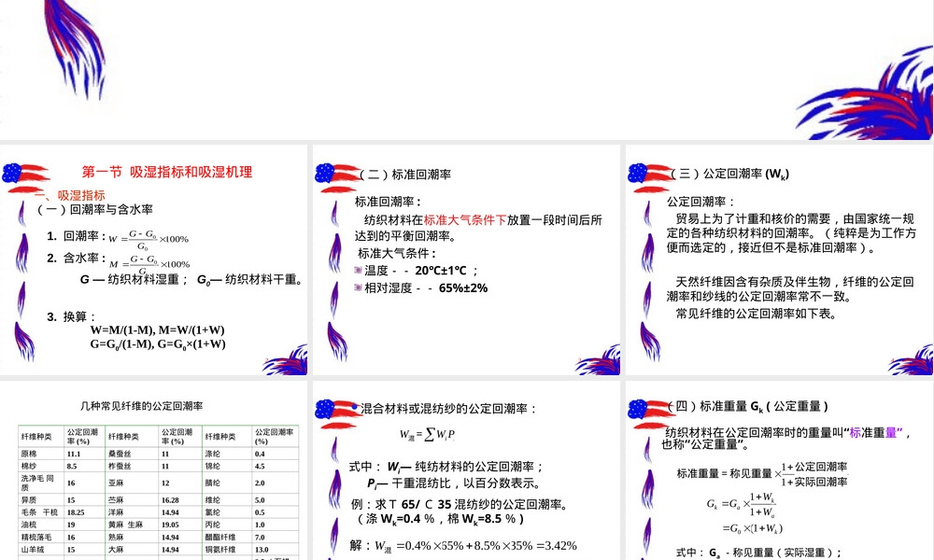Click the example line 求 T 65/ C 35 混纺纱的公定回潮率
The height and width of the screenshot is (560, 934).
(x=460, y=504)
